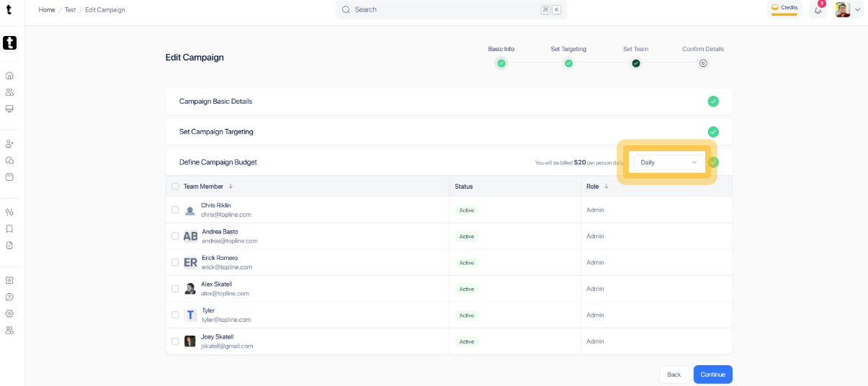Viewport: 868px width, 386px height.
Task: Click the Edit Campaign breadcrumb
Action: [105, 10]
